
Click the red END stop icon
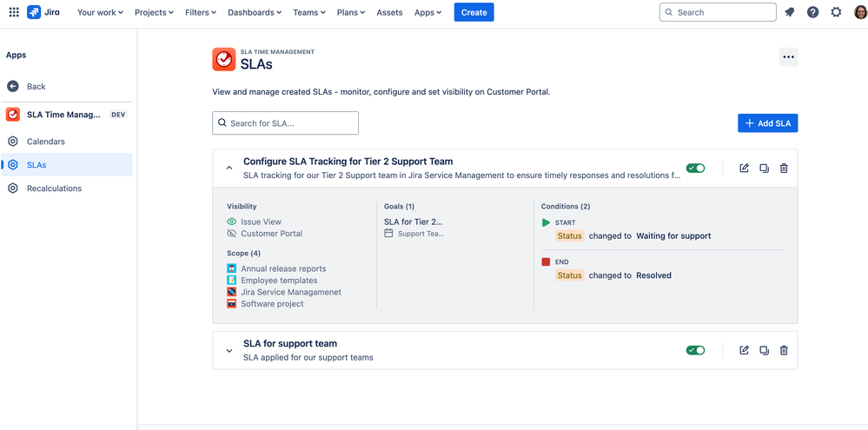[546, 261]
